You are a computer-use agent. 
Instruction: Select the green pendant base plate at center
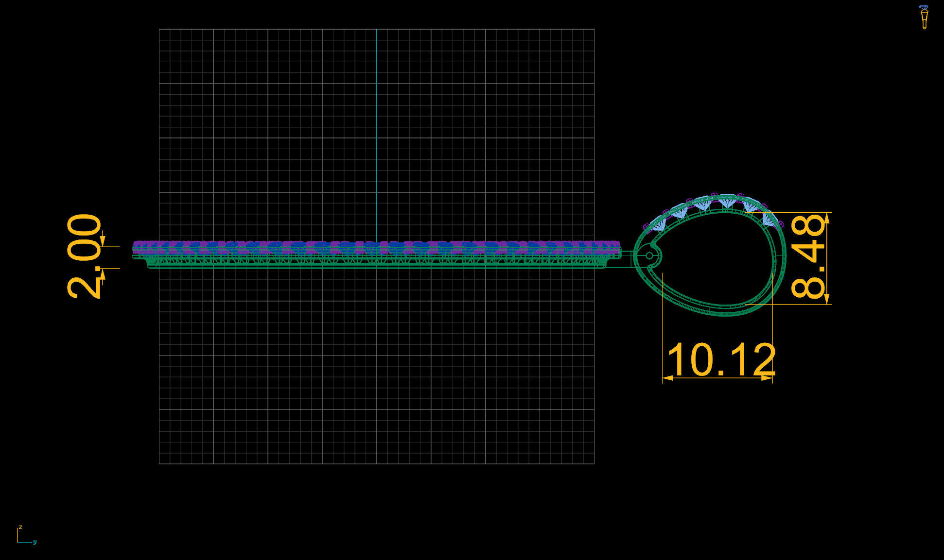376,264
